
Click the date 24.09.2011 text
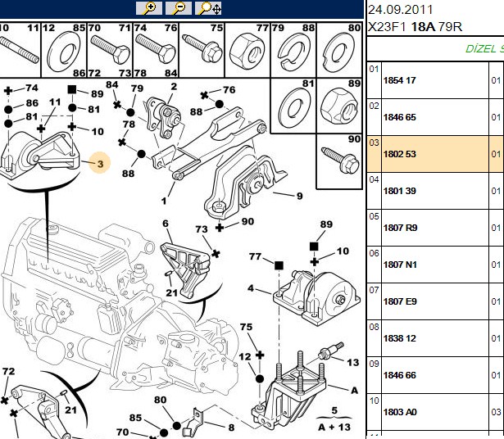click(x=400, y=10)
